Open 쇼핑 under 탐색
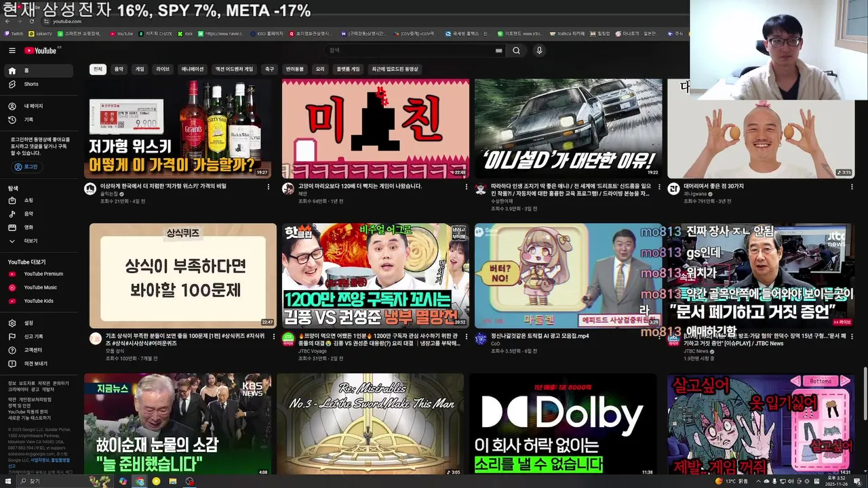Viewport: 868px width, 488px height. [39, 201]
